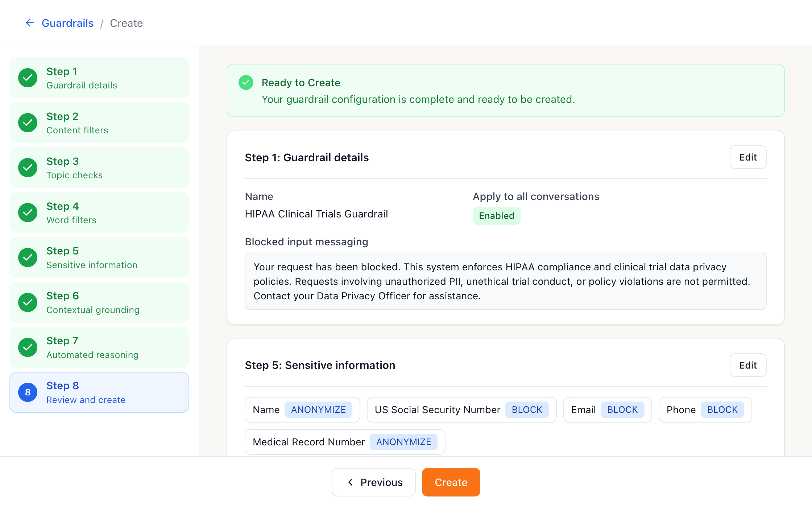Click the back arrow next to Guardrails

30,23
